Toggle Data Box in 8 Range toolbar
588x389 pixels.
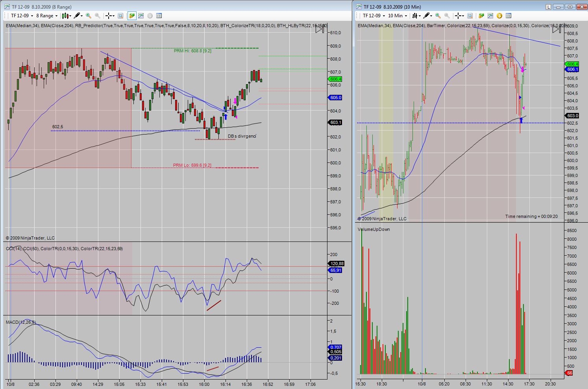click(x=120, y=16)
